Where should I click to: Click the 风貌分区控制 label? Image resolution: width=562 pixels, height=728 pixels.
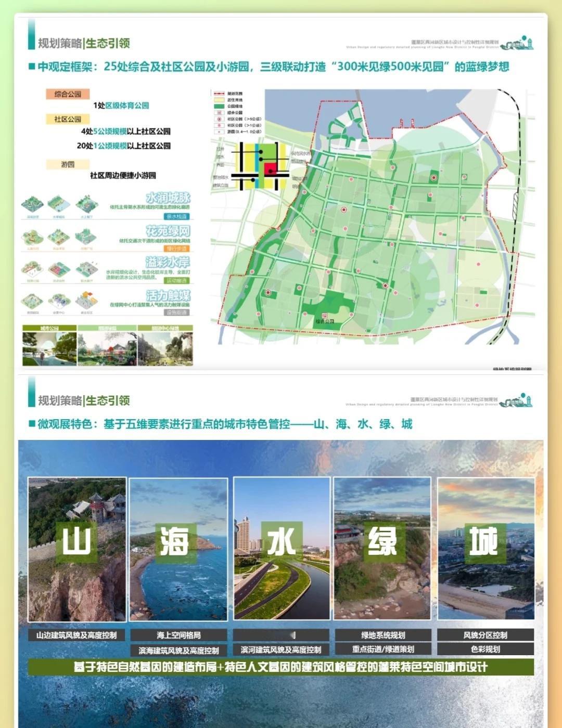tap(486, 635)
